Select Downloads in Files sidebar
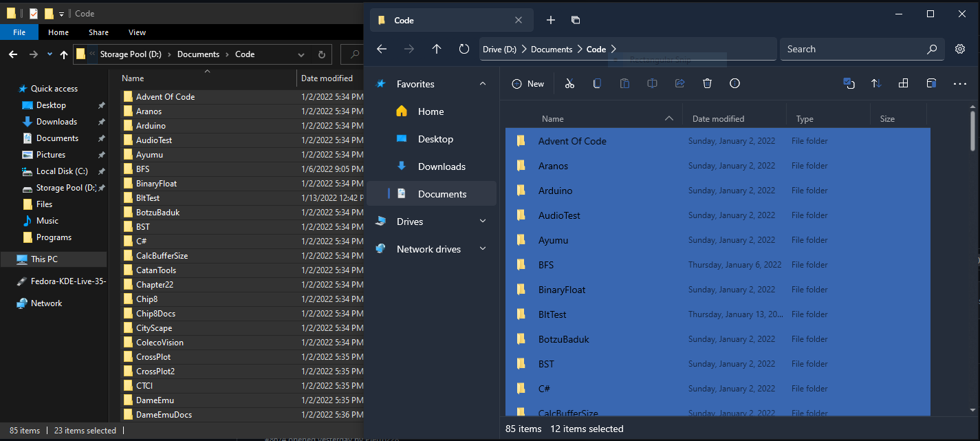The height and width of the screenshot is (441, 980). click(431, 166)
